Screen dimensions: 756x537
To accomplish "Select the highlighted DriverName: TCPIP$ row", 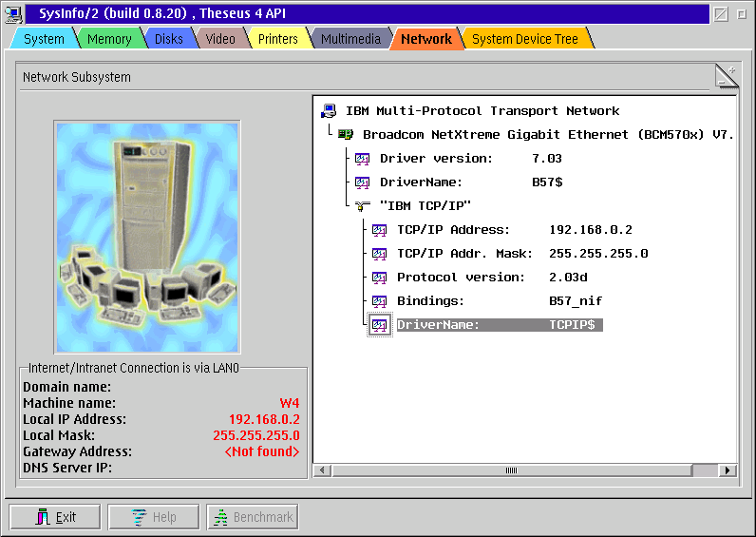I will 500,325.
